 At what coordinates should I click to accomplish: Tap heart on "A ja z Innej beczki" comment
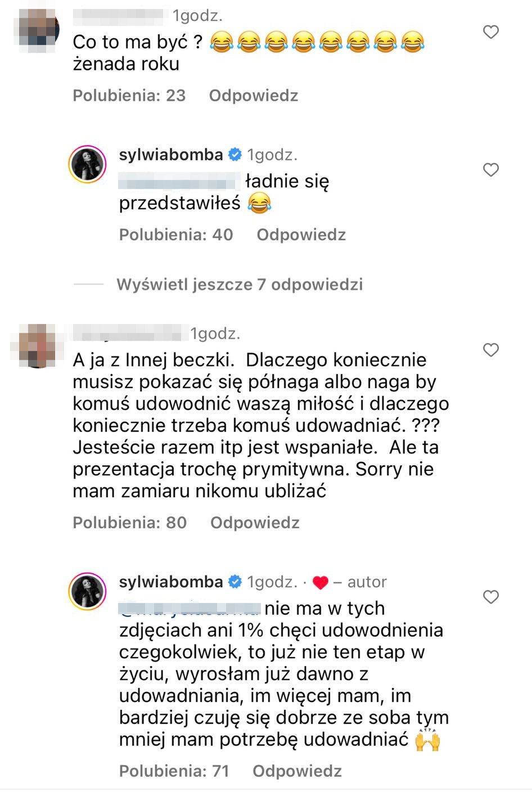(491, 350)
